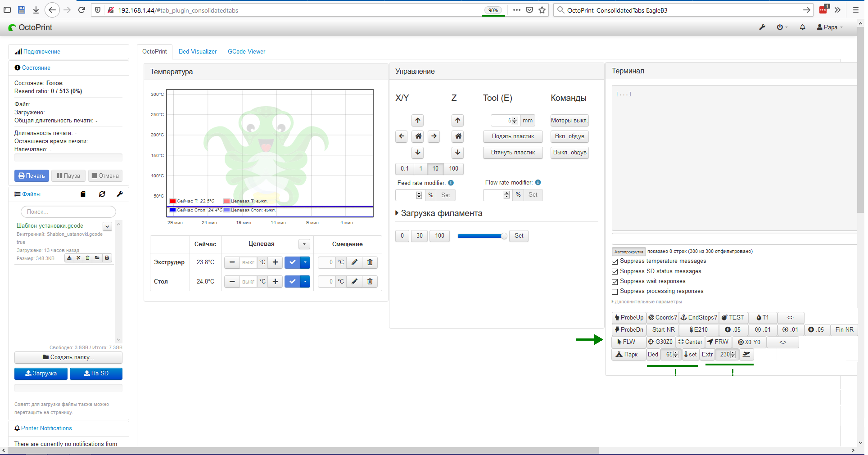
Task: Select the ProbeUp terminal command
Action: pos(628,317)
